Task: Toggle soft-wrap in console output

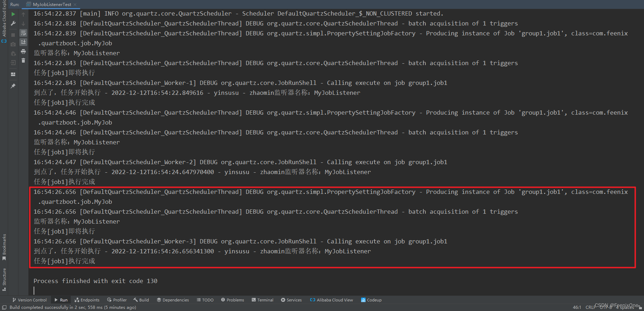Action: pyautogui.click(x=23, y=33)
